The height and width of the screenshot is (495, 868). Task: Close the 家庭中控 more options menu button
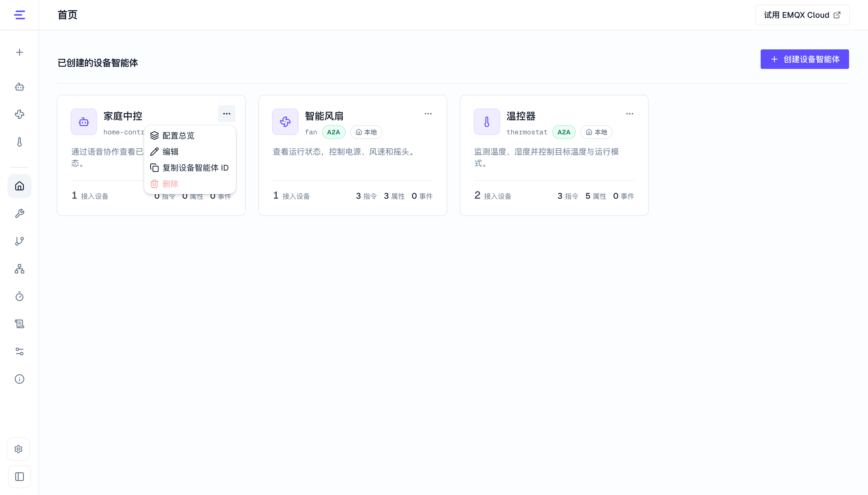pos(227,114)
